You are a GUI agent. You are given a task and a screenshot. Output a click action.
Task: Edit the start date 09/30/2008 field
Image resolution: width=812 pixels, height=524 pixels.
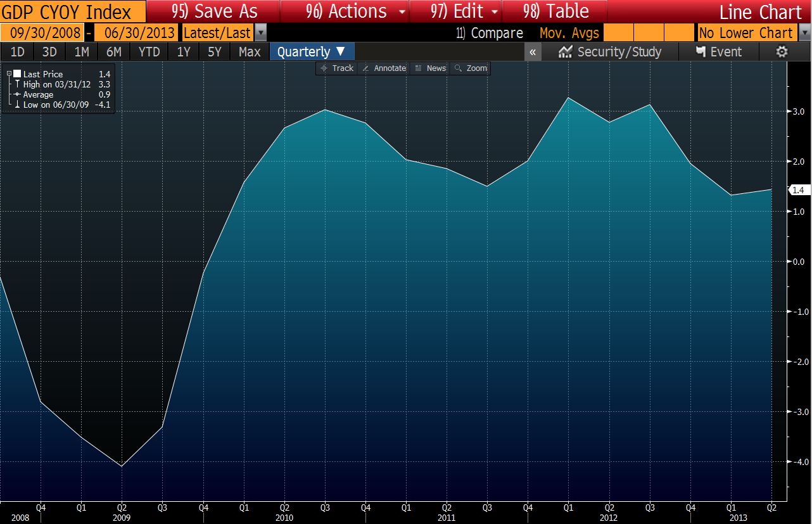point(42,33)
